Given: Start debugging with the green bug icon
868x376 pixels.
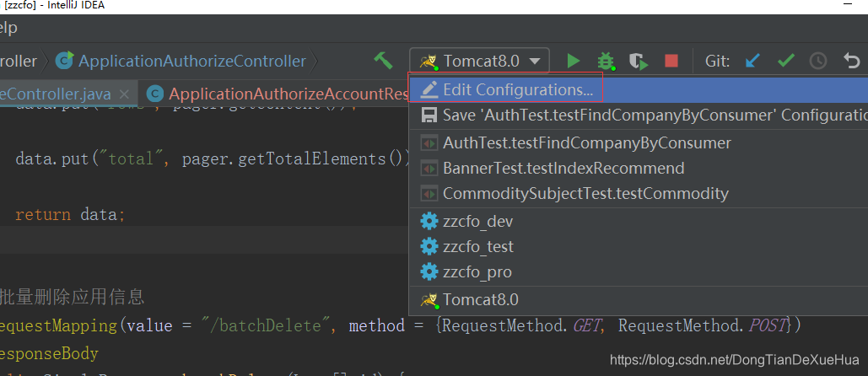Looking at the screenshot, I should tap(607, 61).
